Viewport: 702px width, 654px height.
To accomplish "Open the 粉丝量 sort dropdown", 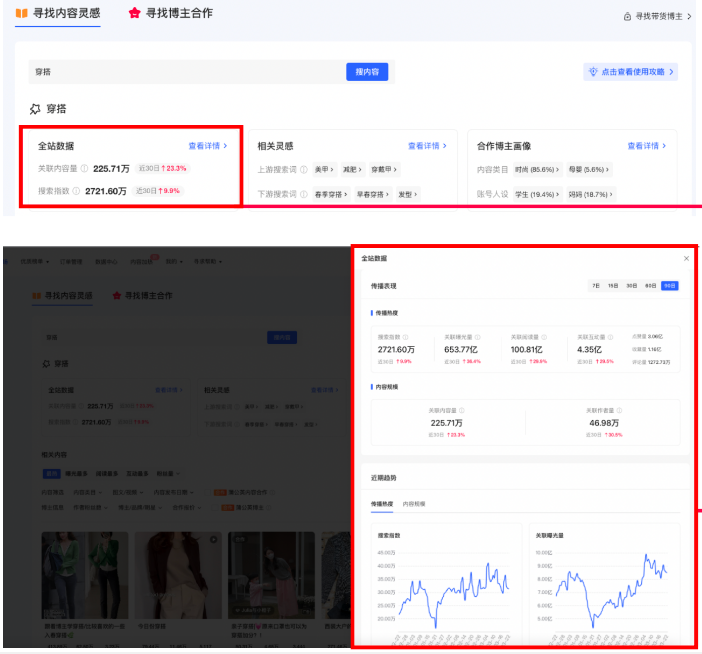I will coord(168,474).
